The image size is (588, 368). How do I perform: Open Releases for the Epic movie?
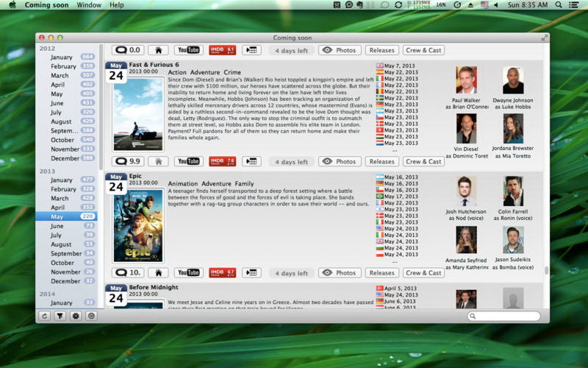point(381,273)
